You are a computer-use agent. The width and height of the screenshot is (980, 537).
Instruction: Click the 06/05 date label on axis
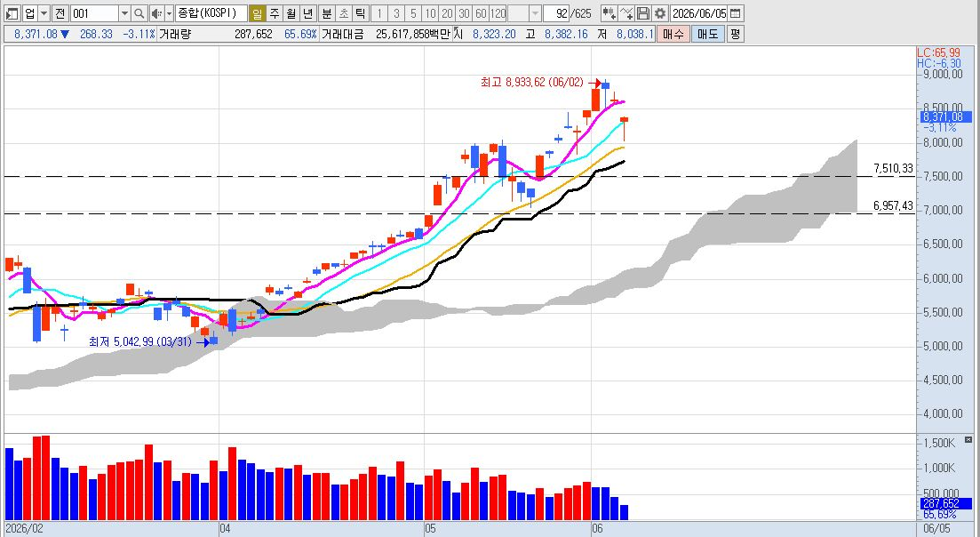pos(936,529)
